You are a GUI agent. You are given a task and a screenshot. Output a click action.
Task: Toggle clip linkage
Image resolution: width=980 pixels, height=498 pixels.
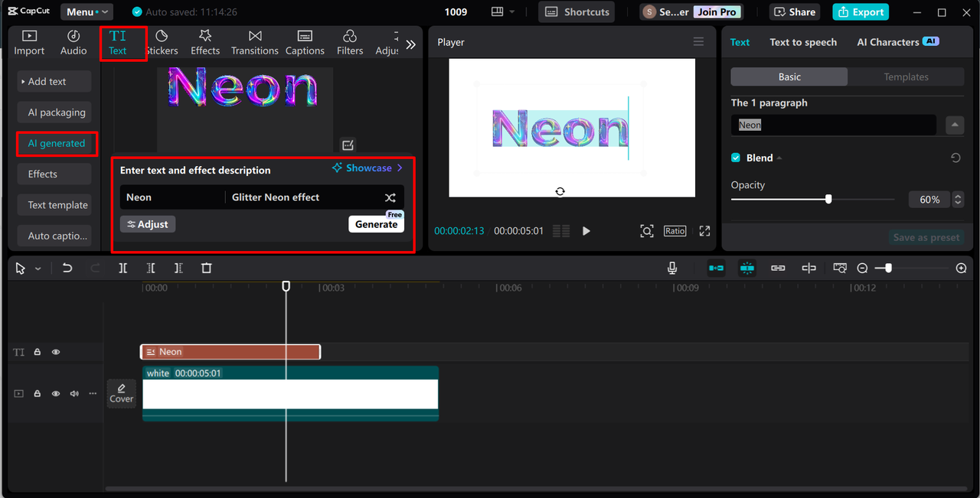point(778,269)
